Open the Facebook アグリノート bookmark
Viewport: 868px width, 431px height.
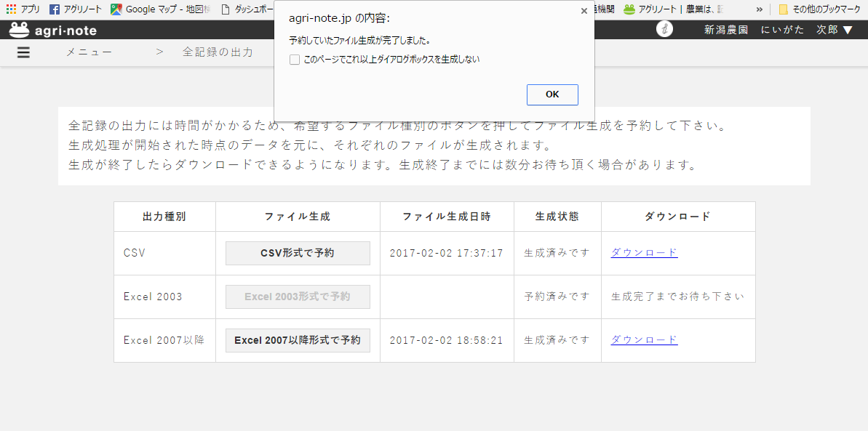pos(76,9)
